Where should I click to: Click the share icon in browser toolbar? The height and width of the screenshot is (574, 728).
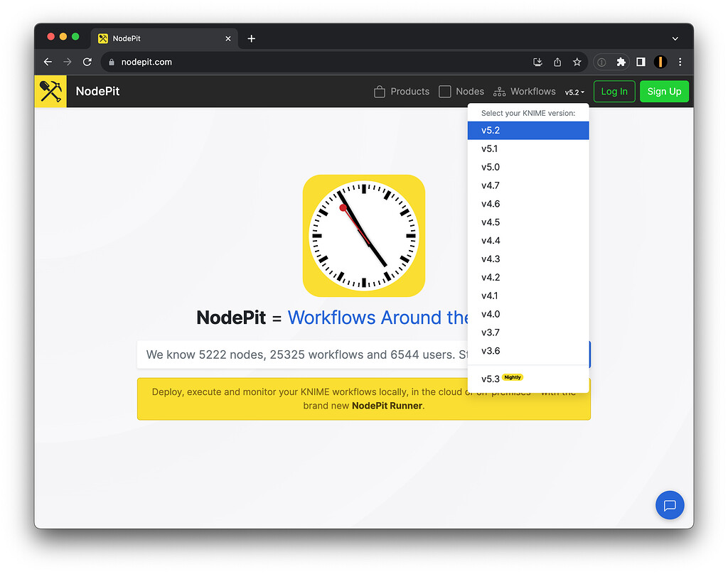click(x=557, y=62)
